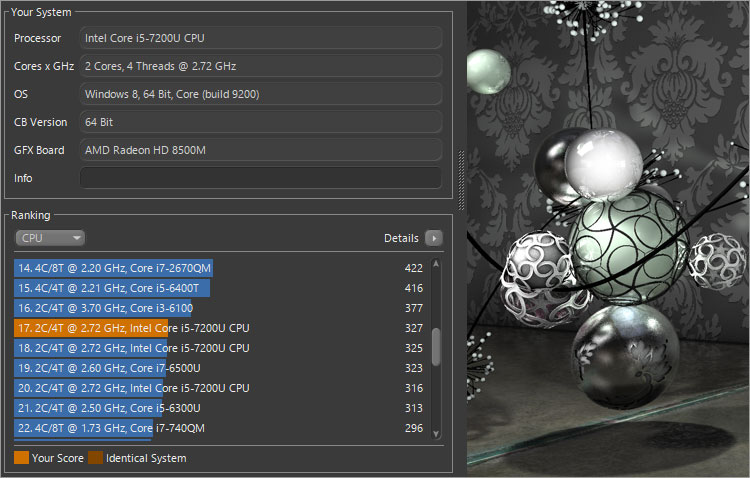Click the OS field showing Windows 8
750x478 pixels.
click(x=261, y=94)
